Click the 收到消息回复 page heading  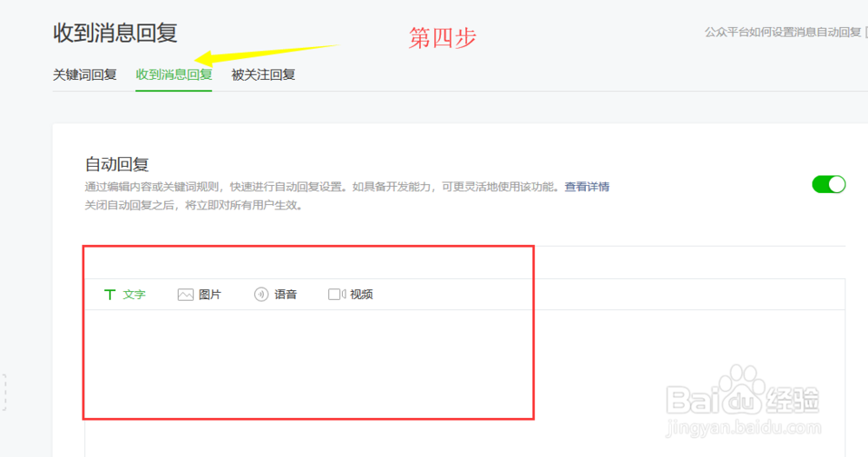[x=115, y=33]
